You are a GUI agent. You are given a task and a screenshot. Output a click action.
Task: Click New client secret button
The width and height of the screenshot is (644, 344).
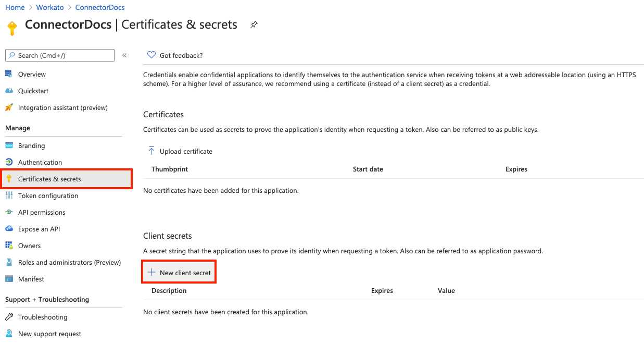click(180, 273)
